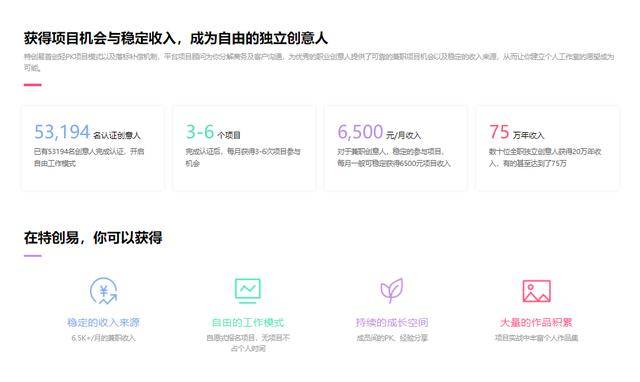Click subtitle under 自由的工作模式
The image size is (640, 382).
248,343
